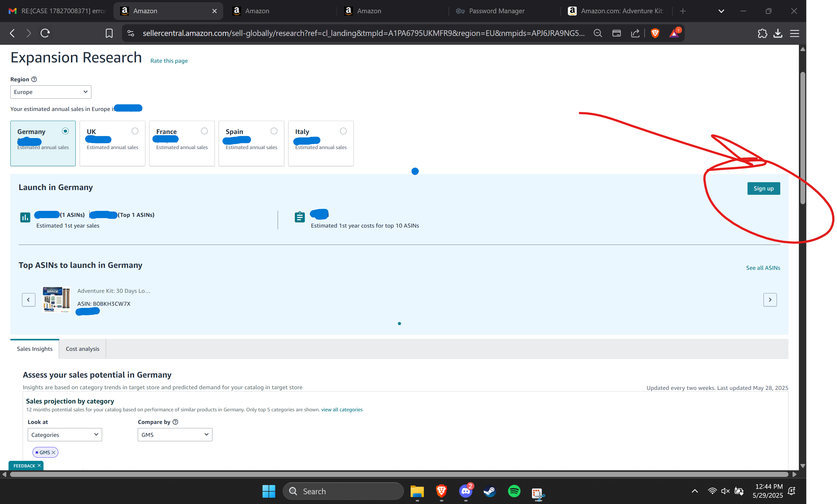Open the Wi-Fi network tray icon
The width and height of the screenshot is (837, 504).
(712, 491)
